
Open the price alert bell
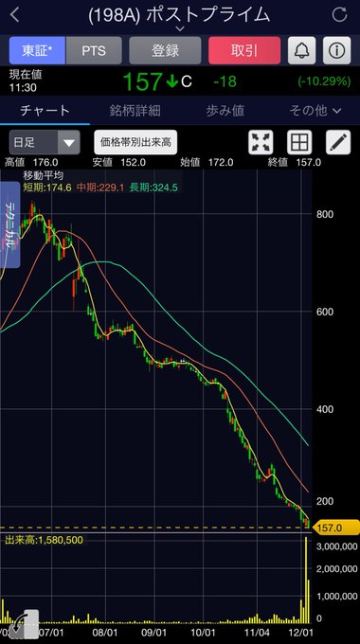coord(301,50)
